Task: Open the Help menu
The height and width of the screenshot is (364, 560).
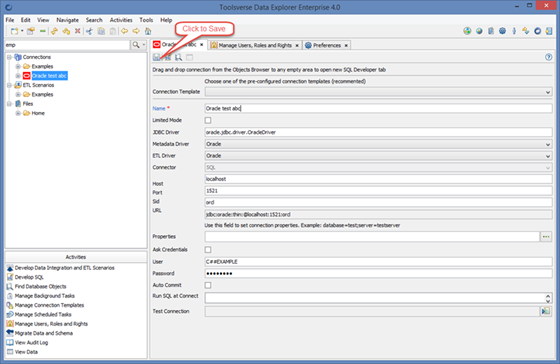Action: point(166,20)
